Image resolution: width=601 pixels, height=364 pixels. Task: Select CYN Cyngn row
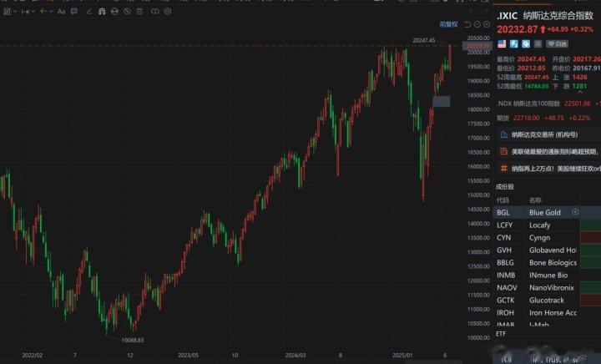(x=547, y=238)
